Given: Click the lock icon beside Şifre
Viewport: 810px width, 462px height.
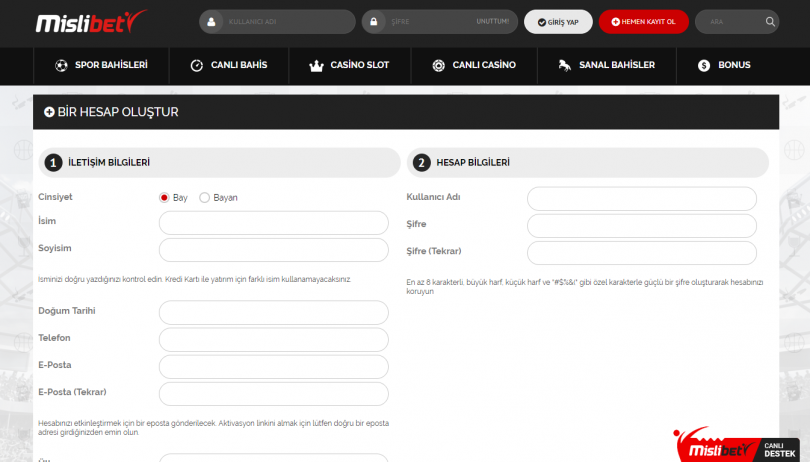Looking at the screenshot, I should click(373, 22).
